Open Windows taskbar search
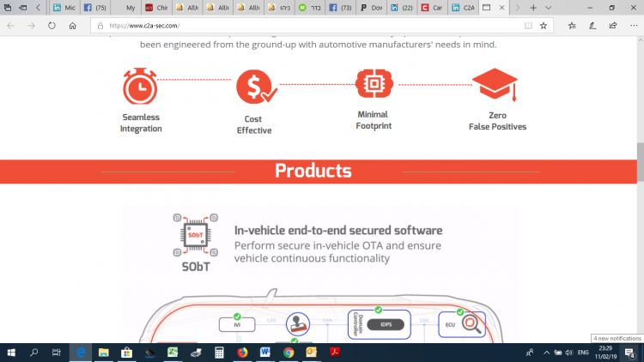 click(x=34, y=353)
